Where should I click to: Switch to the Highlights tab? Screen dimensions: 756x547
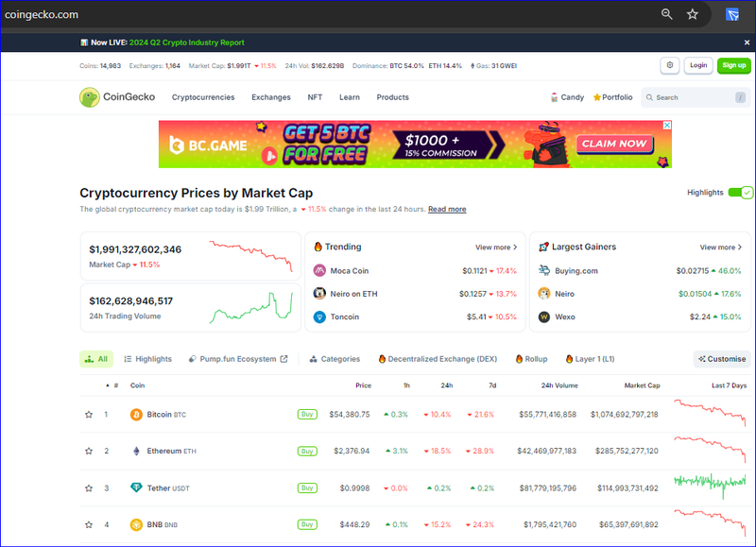[147, 359]
